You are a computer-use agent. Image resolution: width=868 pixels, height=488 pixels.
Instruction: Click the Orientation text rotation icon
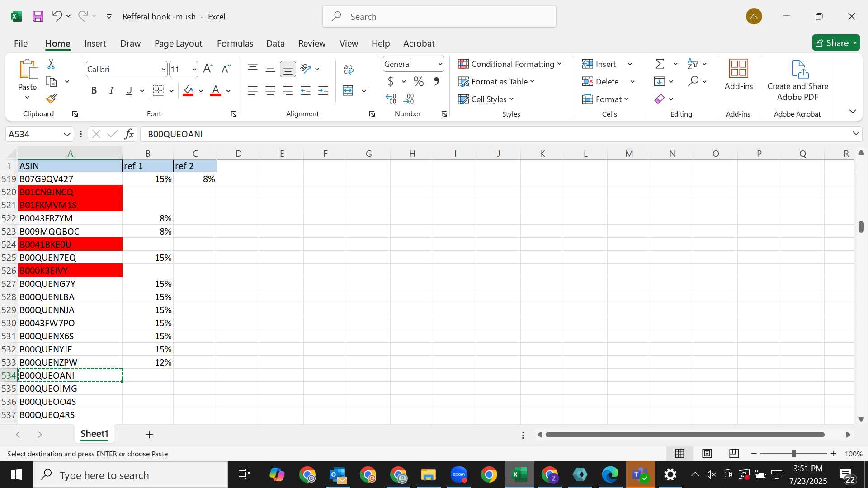pos(306,69)
